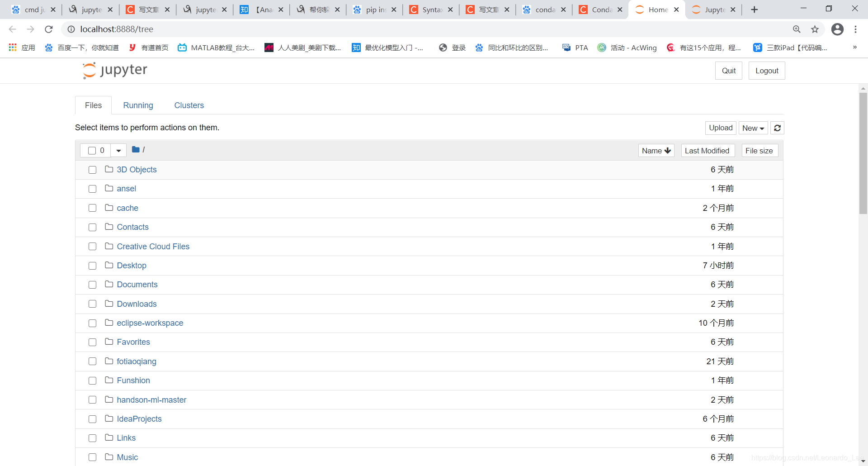Screen dimensions: 868x466
Task: Check the checkbox beside handson-ml-master
Action: (x=92, y=400)
